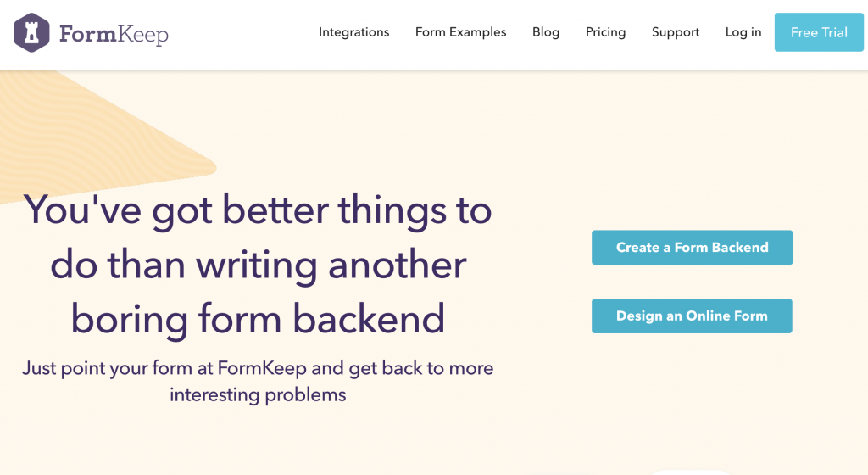Click the empty header space between logo and Integrations

243,33
